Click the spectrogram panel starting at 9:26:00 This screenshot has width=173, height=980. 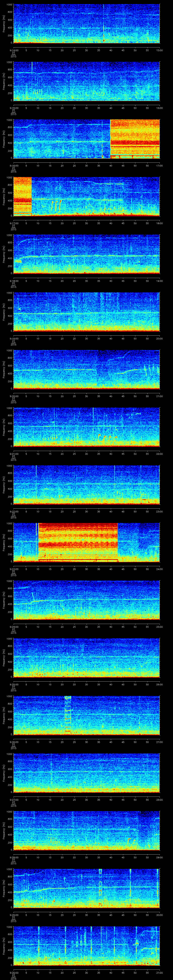pyautogui.click(x=86, y=716)
